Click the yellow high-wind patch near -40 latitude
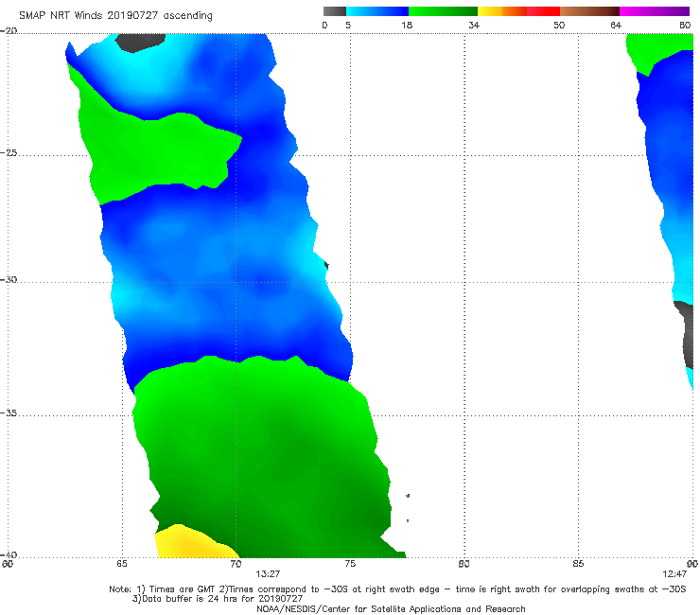 click(x=190, y=544)
